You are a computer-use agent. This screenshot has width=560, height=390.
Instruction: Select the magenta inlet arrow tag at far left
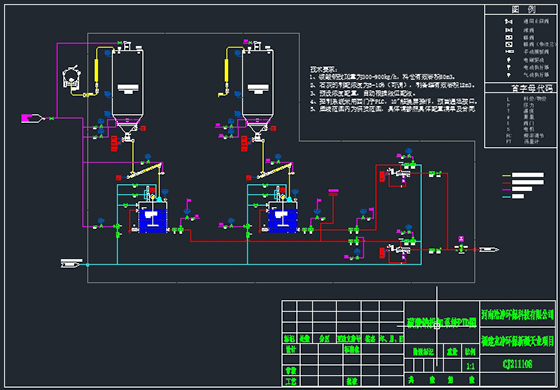[31, 118]
